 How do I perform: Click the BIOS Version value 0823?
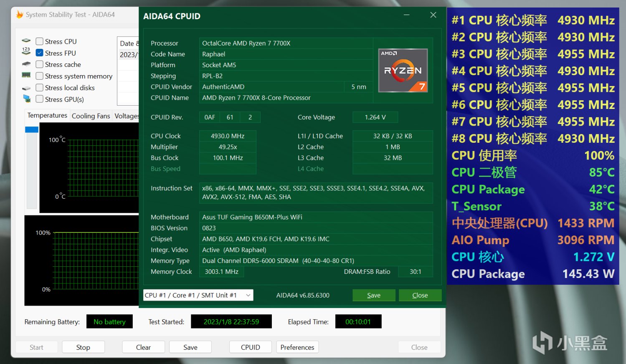(316, 227)
